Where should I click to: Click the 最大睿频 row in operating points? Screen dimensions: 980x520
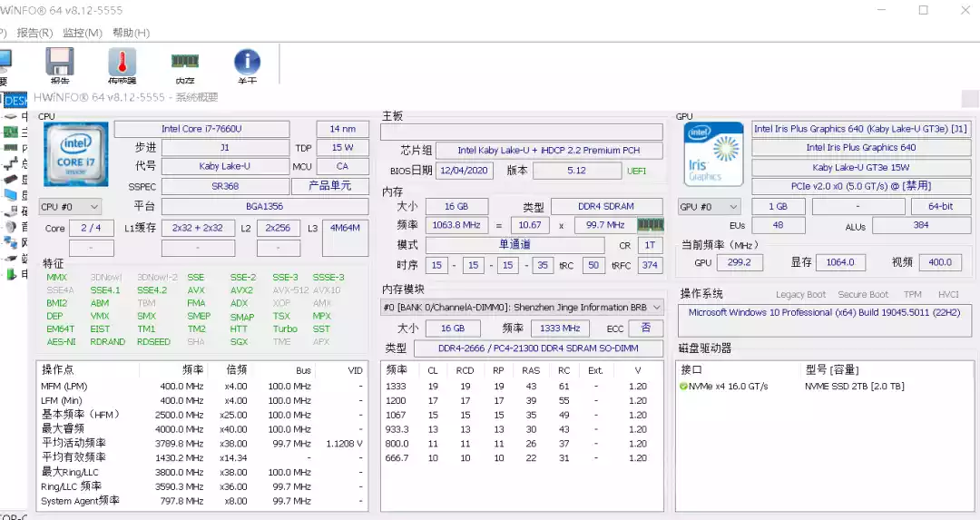click(201, 429)
